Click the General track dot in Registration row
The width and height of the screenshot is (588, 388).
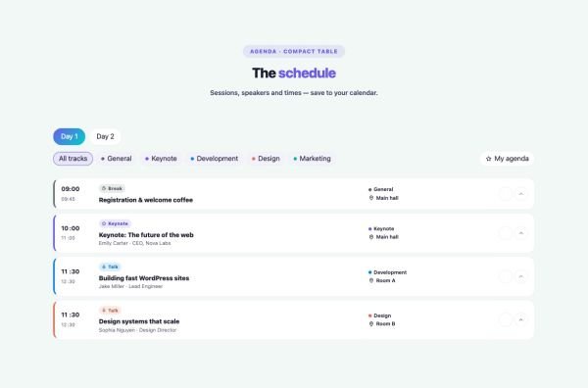370,190
